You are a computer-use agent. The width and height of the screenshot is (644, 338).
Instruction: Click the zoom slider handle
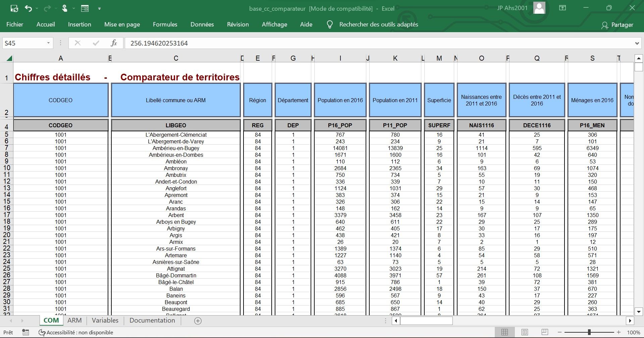tap(589, 332)
